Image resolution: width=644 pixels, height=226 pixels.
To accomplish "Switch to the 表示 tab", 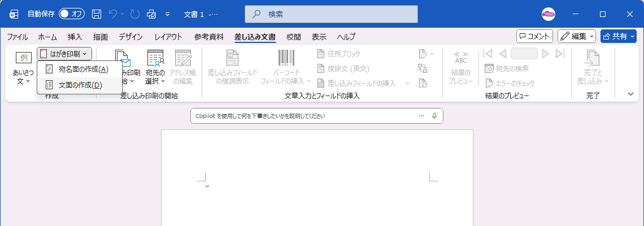I will [319, 37].
